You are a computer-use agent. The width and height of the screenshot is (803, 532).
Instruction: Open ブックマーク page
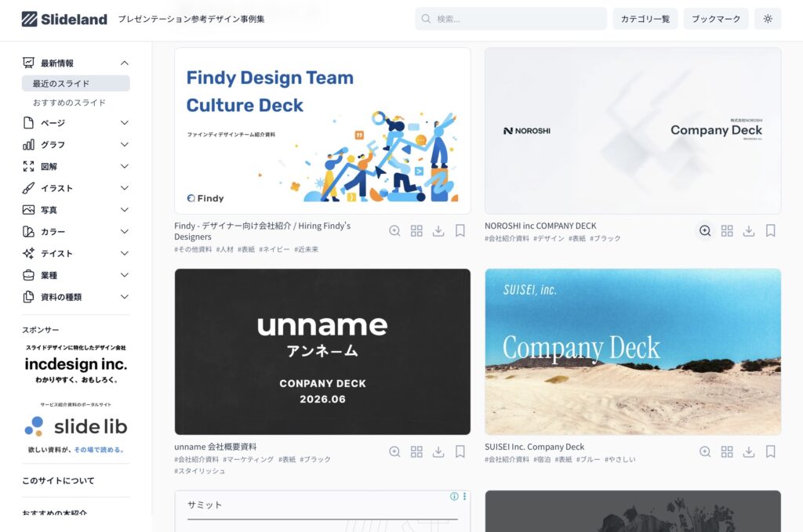pyautogui.click(x=716, y=19)
